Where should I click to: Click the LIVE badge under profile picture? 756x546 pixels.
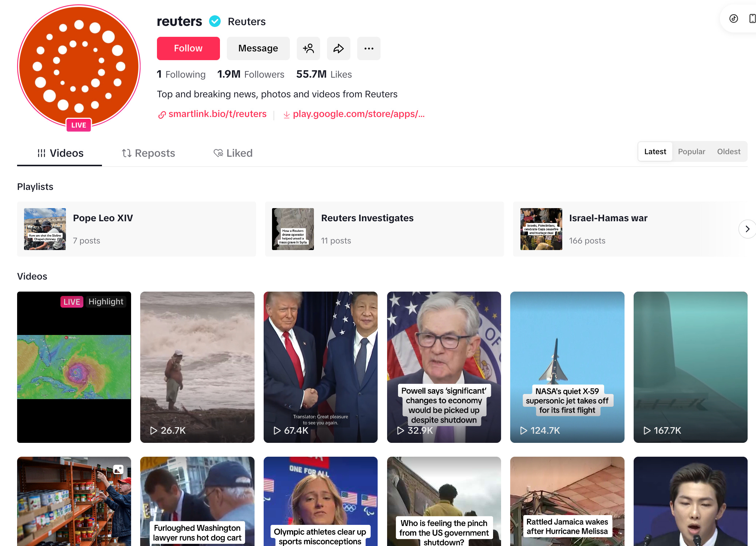tap(79, 125)
